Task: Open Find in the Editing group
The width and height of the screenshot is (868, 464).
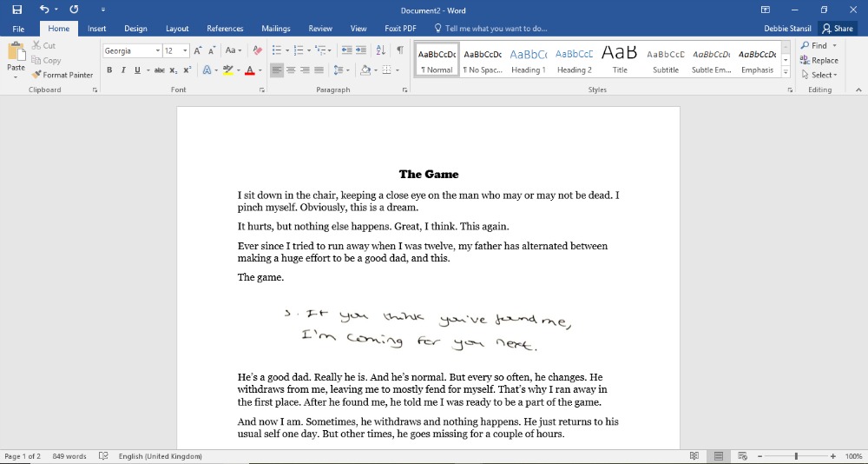Action: [x=814, y=45]
